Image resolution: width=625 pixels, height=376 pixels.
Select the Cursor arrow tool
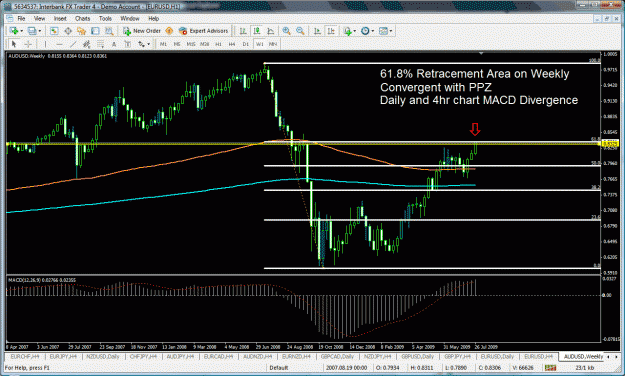click(14, 44)
